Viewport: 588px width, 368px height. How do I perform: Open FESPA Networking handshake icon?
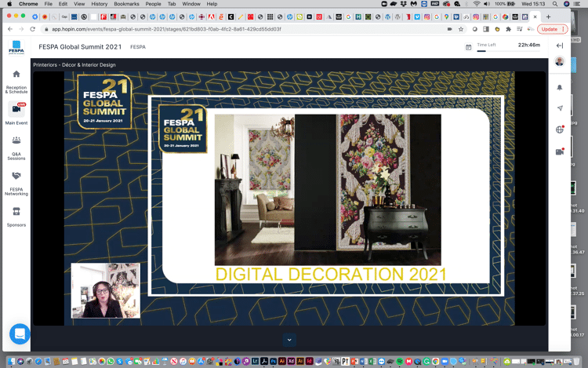point(16,176)
